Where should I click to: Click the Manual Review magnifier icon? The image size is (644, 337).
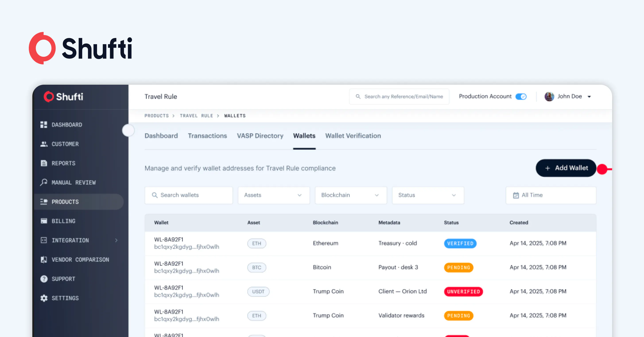point(44,182)
